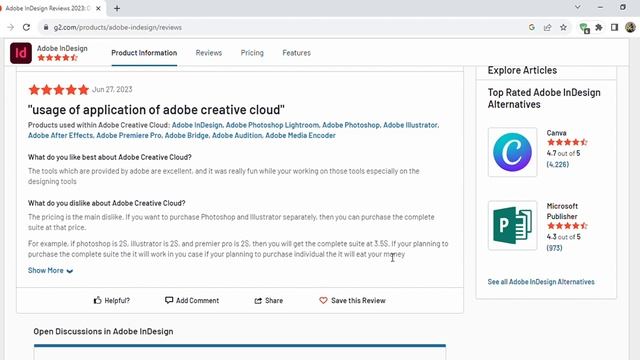Share this review
Image resolution: width=640 pixels, height=360 pixels.
pos(269,300)
